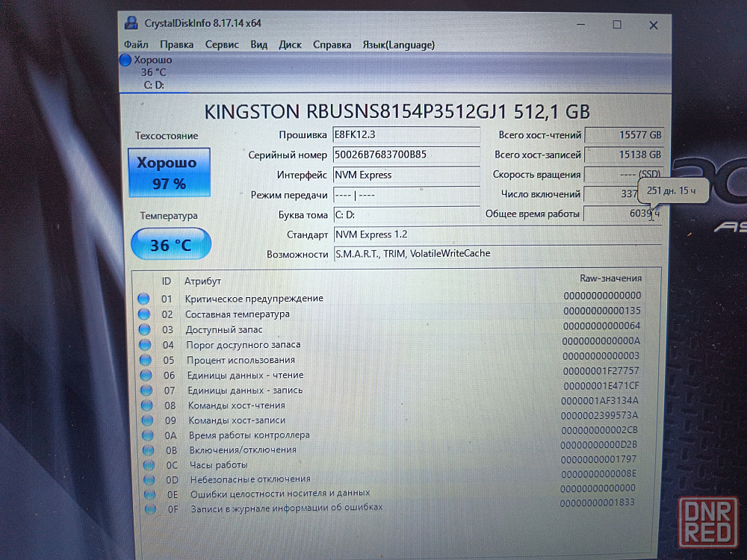Screen dimensions: 747x560
Task: Open the Язык(Language) menu
Action: coord(398,45)
